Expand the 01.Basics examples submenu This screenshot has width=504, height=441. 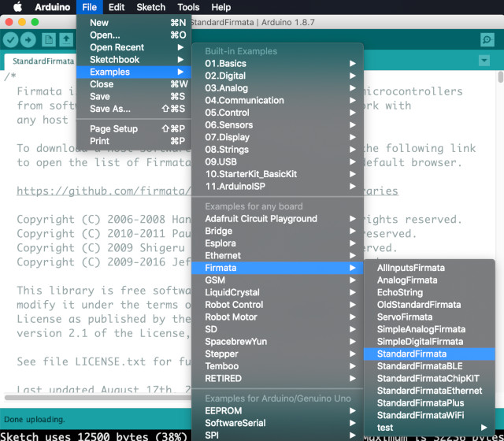coord(277,63)
